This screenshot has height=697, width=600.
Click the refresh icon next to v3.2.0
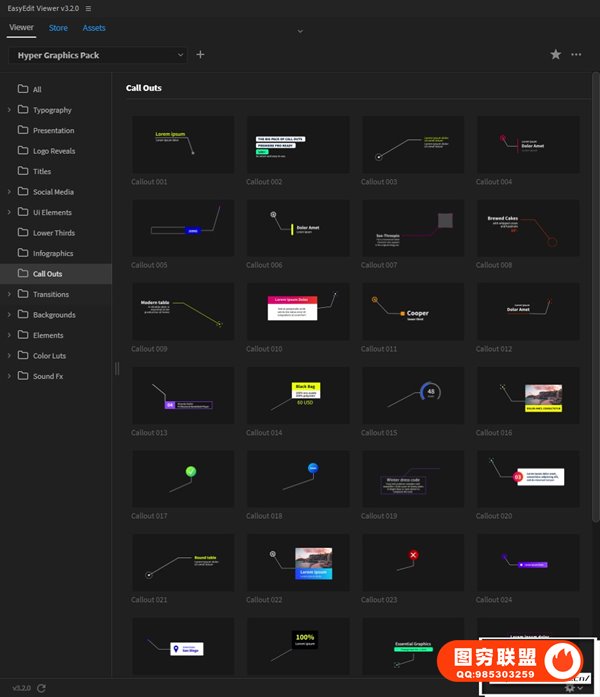pos(42,688)
